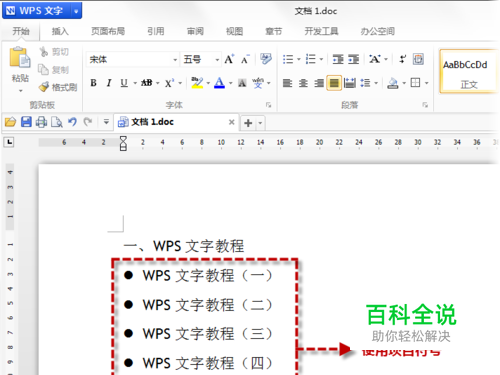Toggle show paragraph marks icon
The height and width of the screenshot is (375, 500).
(403, 59)
